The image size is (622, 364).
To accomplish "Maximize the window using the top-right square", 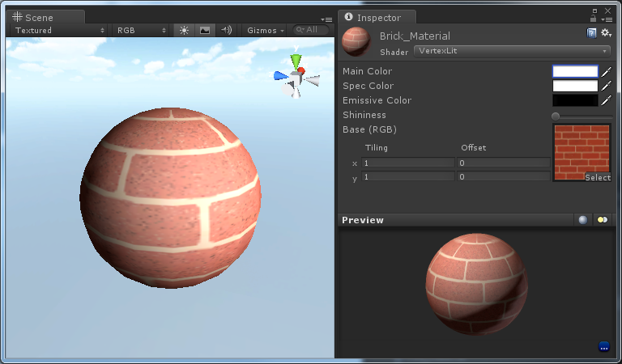I will coord(594,11).
